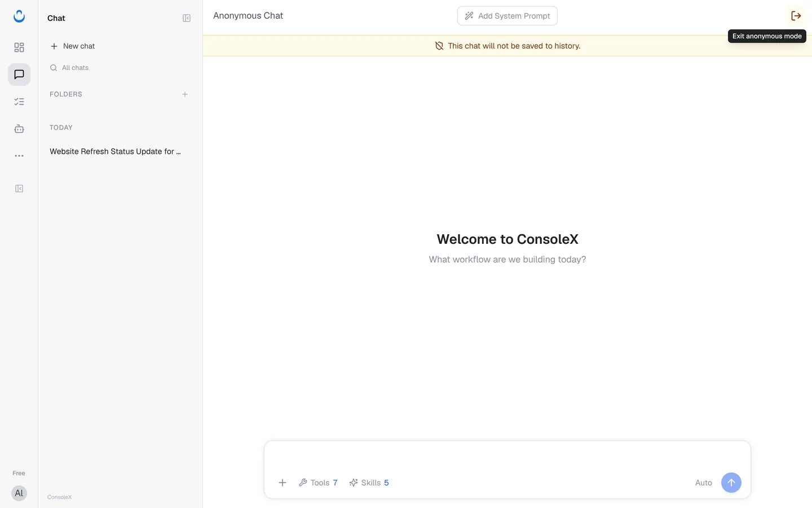Viewport: 812px width, 508px height.
Task: Show more options via three-dots sidebar icon
Action: (x=19, y=156)
